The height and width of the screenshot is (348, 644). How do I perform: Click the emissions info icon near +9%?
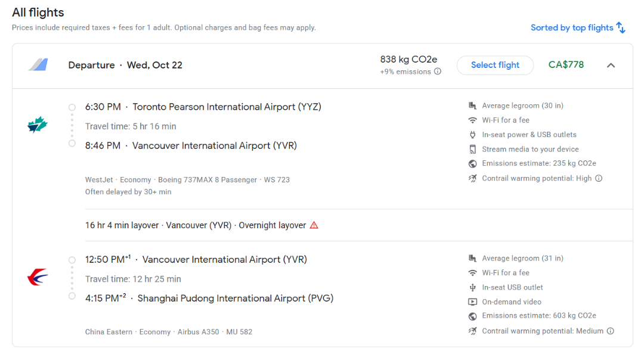(x=438, y=72)
